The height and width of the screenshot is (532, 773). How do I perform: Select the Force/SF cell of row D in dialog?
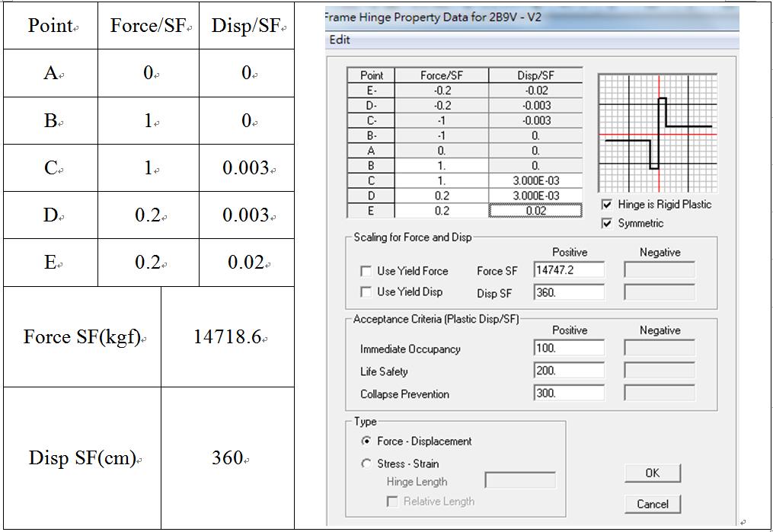pyautogui.click(x=442, y=196)
